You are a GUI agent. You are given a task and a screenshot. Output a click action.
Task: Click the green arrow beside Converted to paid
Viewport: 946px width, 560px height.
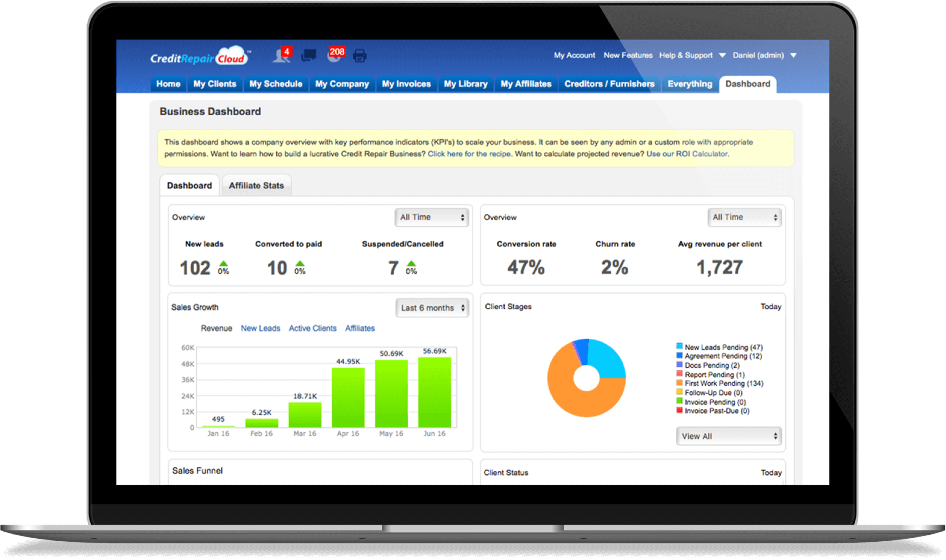(x=300, y=264)
